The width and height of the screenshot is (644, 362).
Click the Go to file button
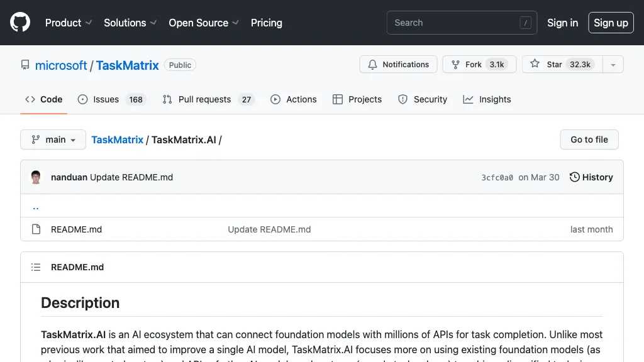[589, 140]
